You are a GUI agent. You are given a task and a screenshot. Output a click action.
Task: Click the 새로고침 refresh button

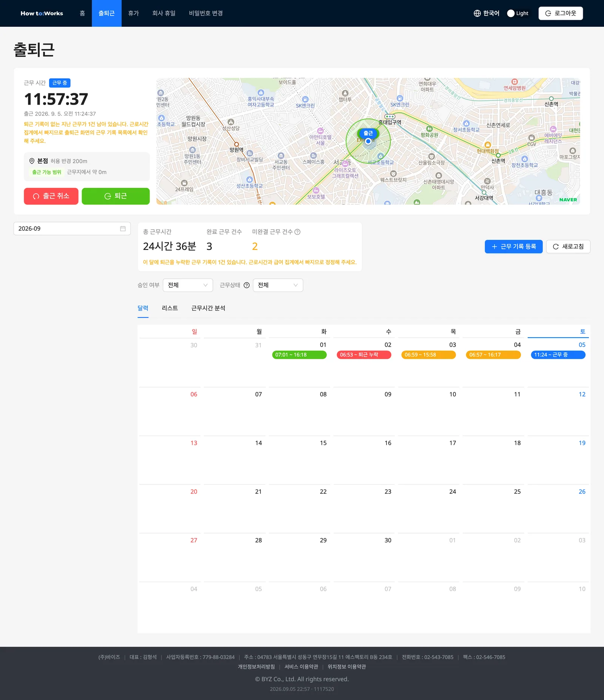(568, 247)
